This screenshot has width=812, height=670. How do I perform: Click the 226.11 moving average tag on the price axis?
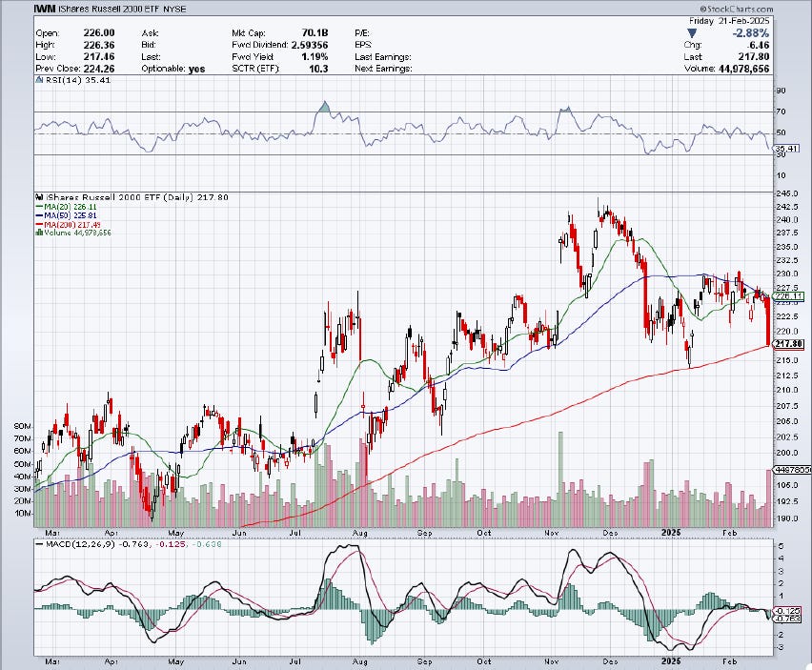point(788,296)
